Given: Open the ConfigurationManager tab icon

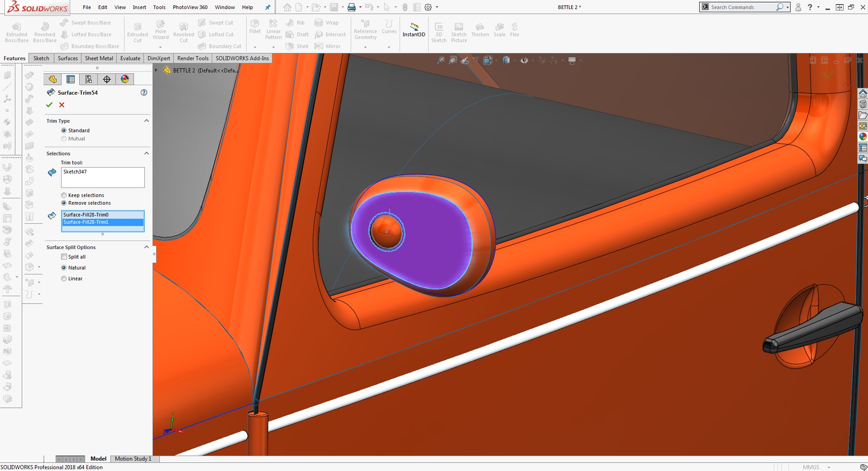Looking at the screenshot, I should pos(89,79).
